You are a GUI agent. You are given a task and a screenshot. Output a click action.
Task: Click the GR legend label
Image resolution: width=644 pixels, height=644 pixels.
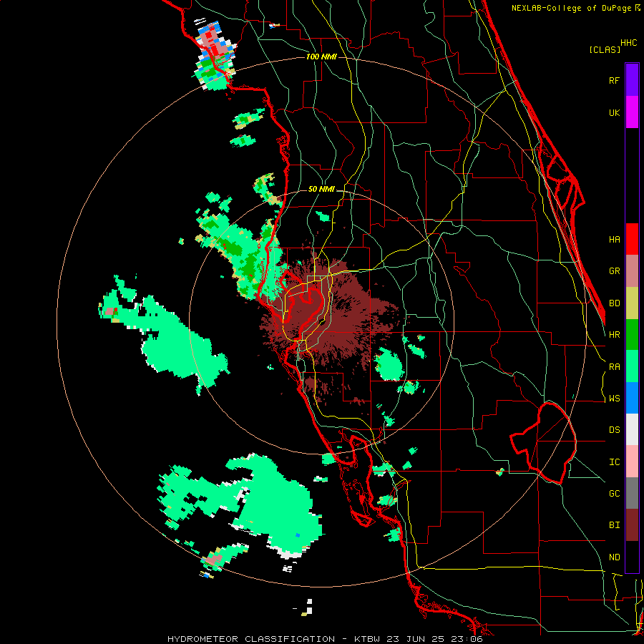pyautogui.click(x=614, y=271)
